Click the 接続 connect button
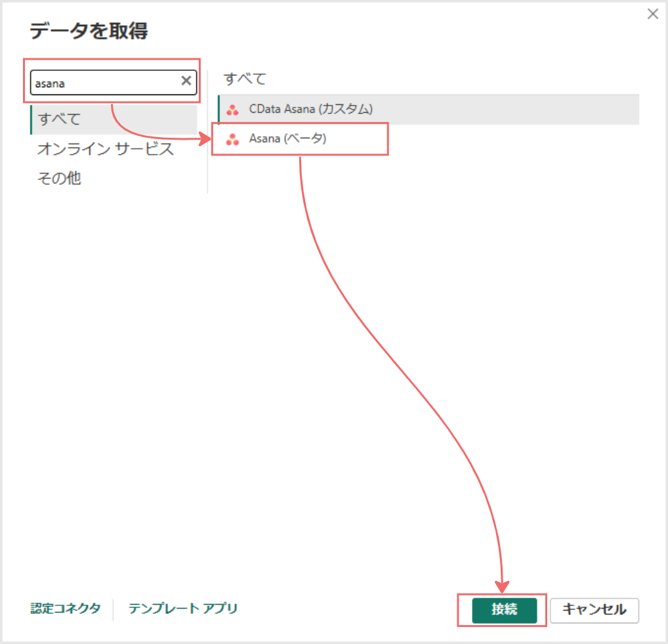Viewport: 668px width, 644px height. [505, 610]
